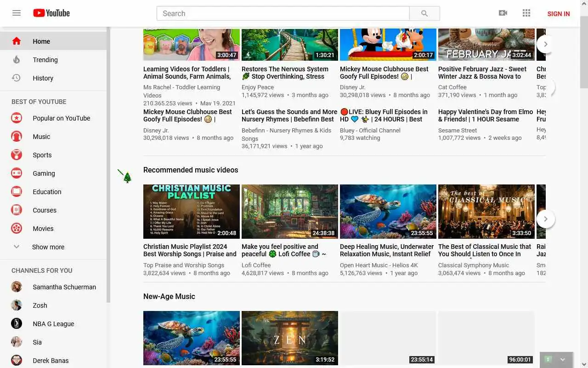Viewport: 588px width, 368px height.
Task: Click the Music headphones icon
Action: 17,136
